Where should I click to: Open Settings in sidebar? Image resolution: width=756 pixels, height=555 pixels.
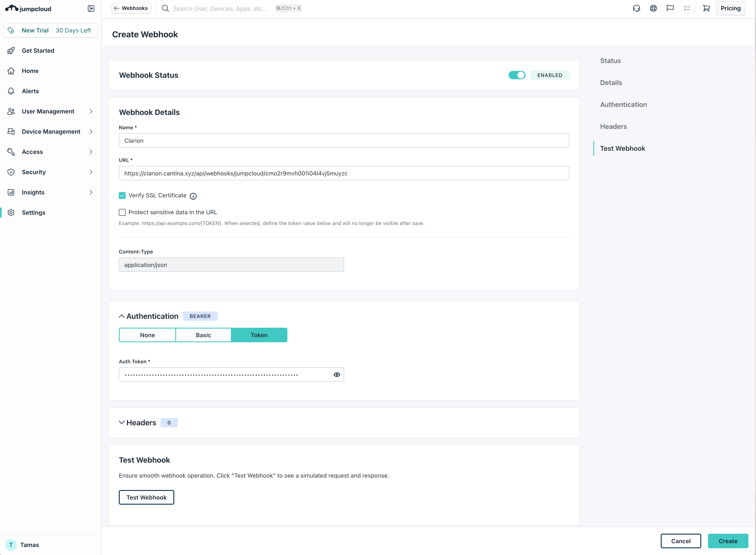(34, 213)
